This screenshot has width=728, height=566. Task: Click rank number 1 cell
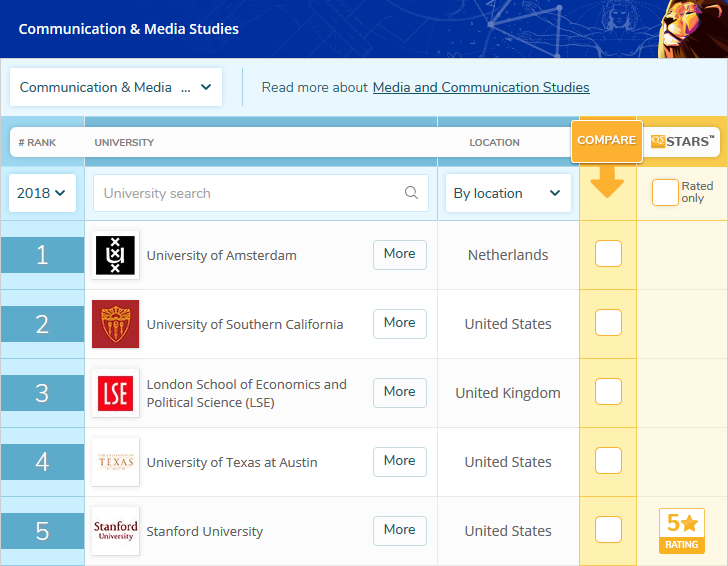[x=42, y=255]
